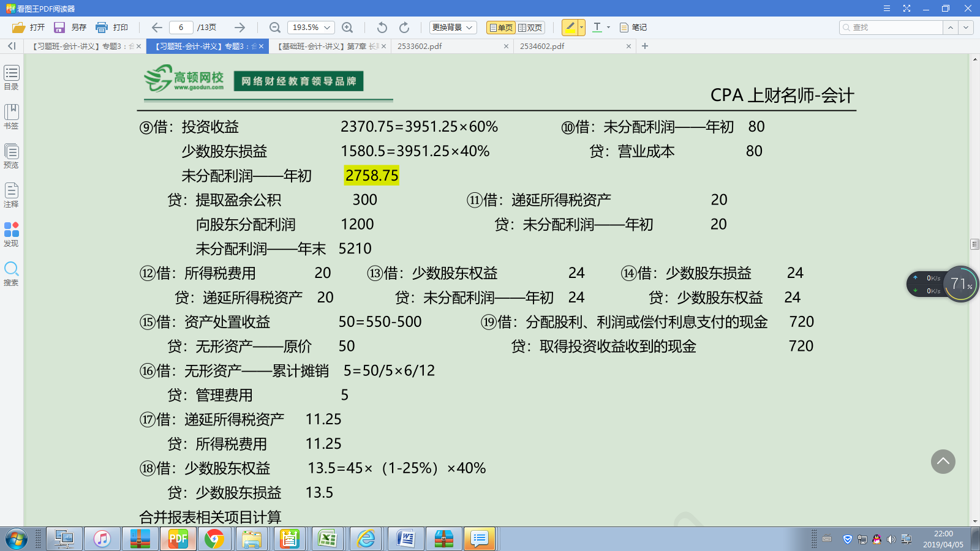The width and height of the screenshot is (980, 551).
Task: Open the 书签 bookmarks panel
Action: (11, 116)
